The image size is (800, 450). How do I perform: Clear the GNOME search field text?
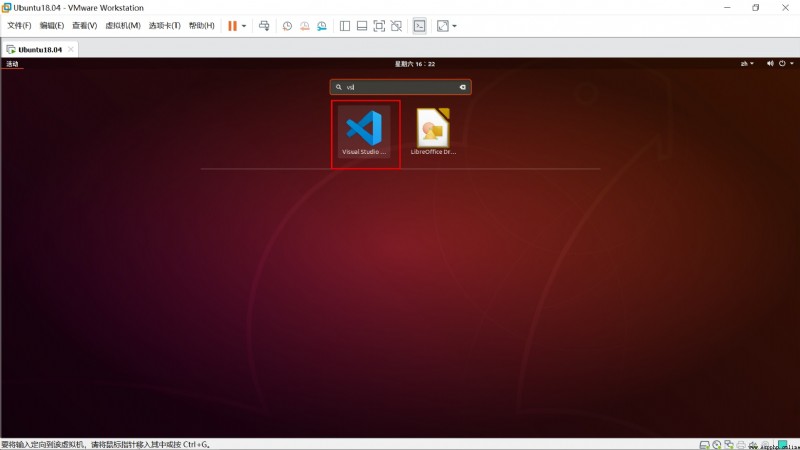(462, 87)
